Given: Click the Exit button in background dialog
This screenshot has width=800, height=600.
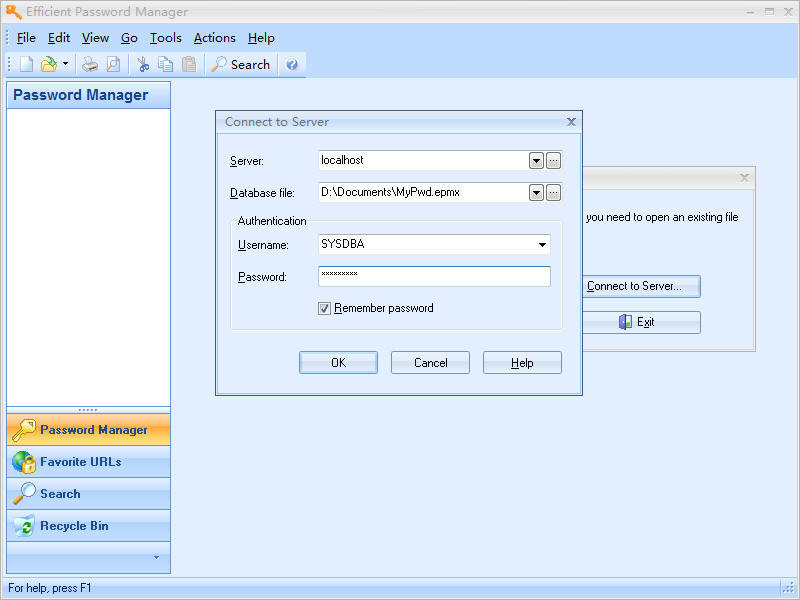Looking at the screenshot, I should (641, 322).
